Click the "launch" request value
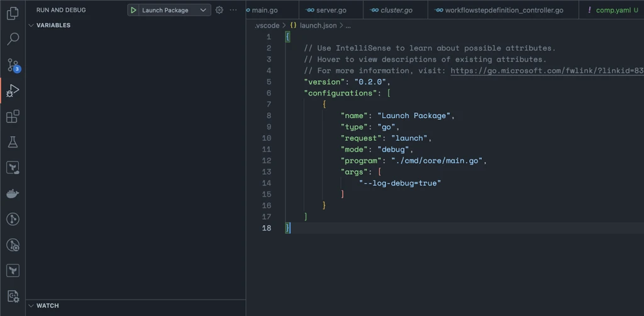644x316 pixels. click(409, 138)
